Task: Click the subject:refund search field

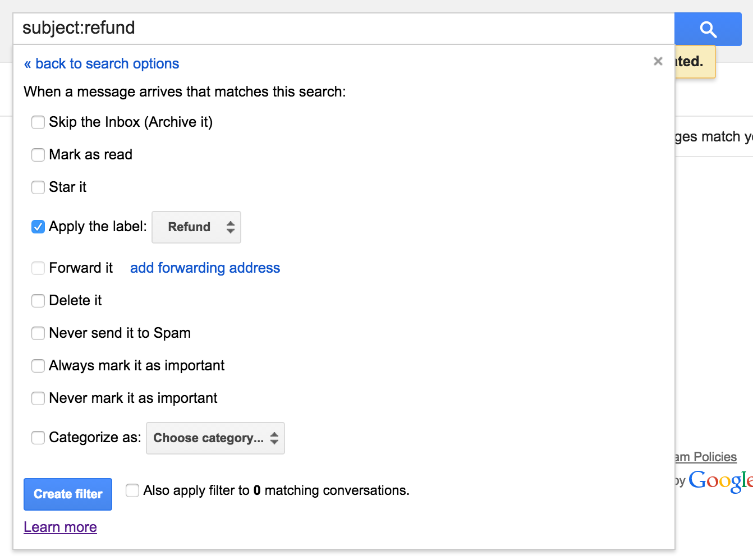Action: [343, 29]
